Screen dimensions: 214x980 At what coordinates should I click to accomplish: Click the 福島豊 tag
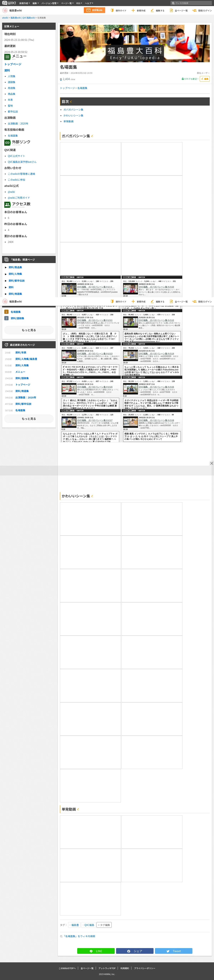click(75, 925)
